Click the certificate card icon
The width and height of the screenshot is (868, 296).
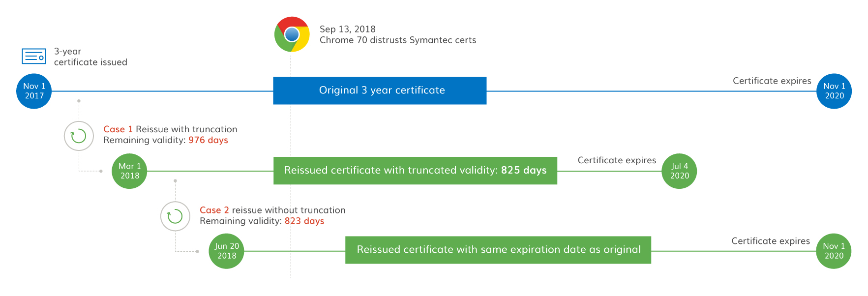tap(34, 57)
